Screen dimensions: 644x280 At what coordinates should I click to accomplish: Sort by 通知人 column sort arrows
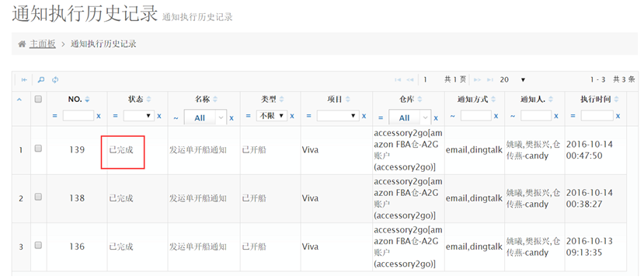point(550,99)
